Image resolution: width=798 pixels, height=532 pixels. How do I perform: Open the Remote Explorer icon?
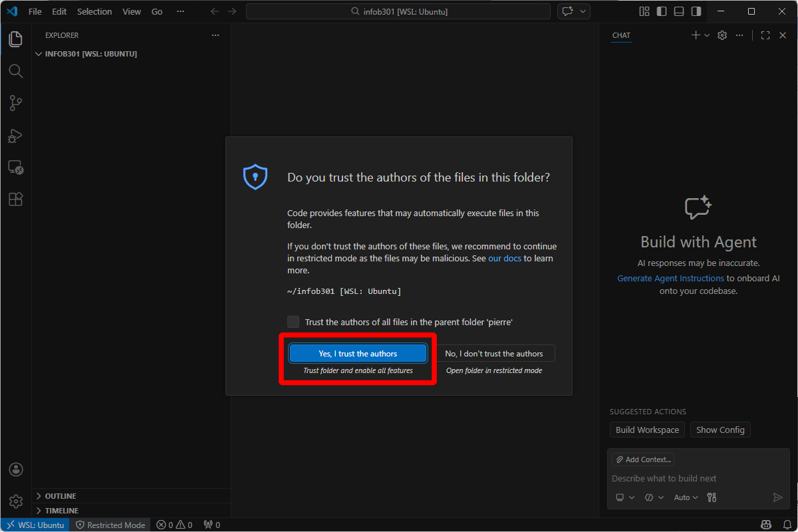[15, 168]
